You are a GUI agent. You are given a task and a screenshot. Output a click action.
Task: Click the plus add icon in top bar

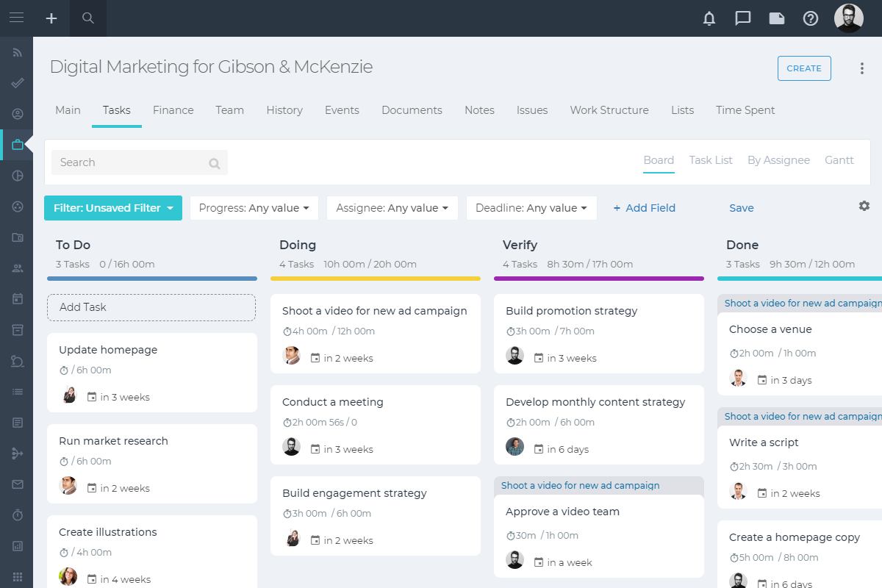point(51,18)
